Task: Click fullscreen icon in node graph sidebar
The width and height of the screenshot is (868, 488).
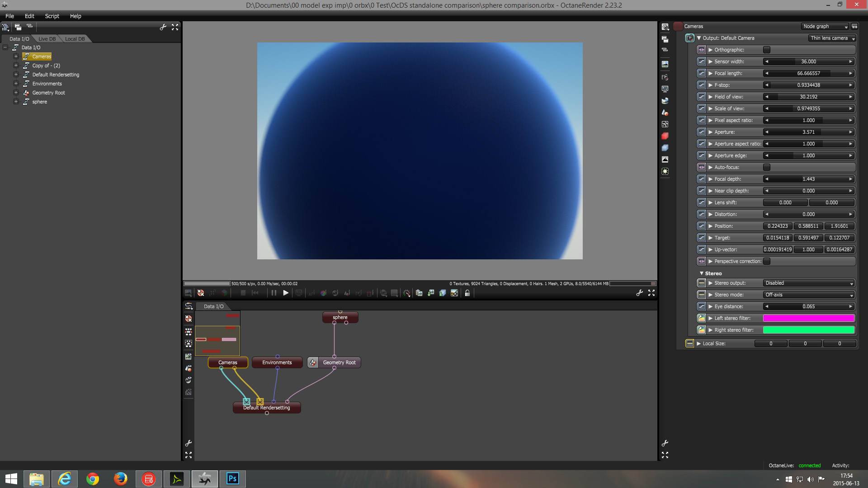Action: pos(189,455)
